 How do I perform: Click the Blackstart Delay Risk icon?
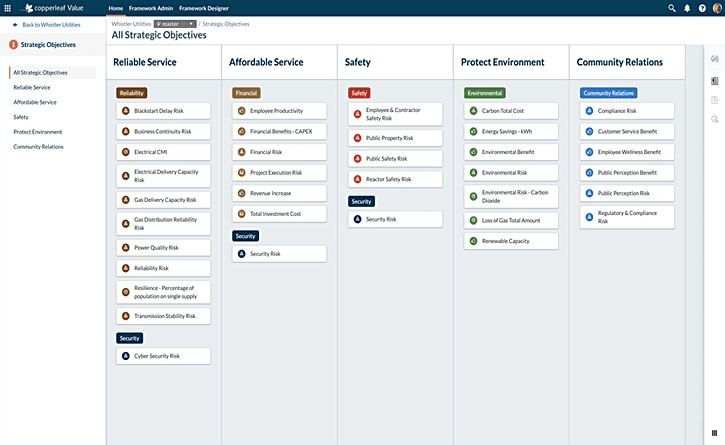[125, 111]
